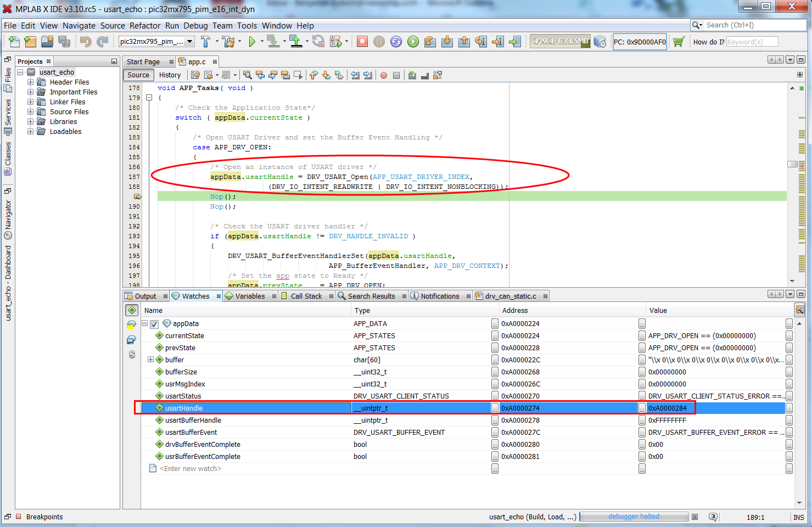Screen dimensions: 812x527
Task: Expand the Header Files folder
Action: pyautogui.click(x=31, y=82)
